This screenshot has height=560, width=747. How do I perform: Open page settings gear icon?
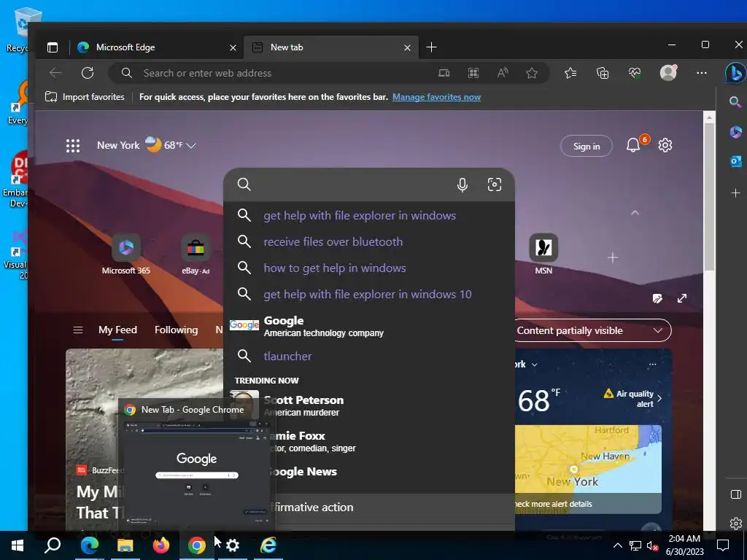[665, 145]
